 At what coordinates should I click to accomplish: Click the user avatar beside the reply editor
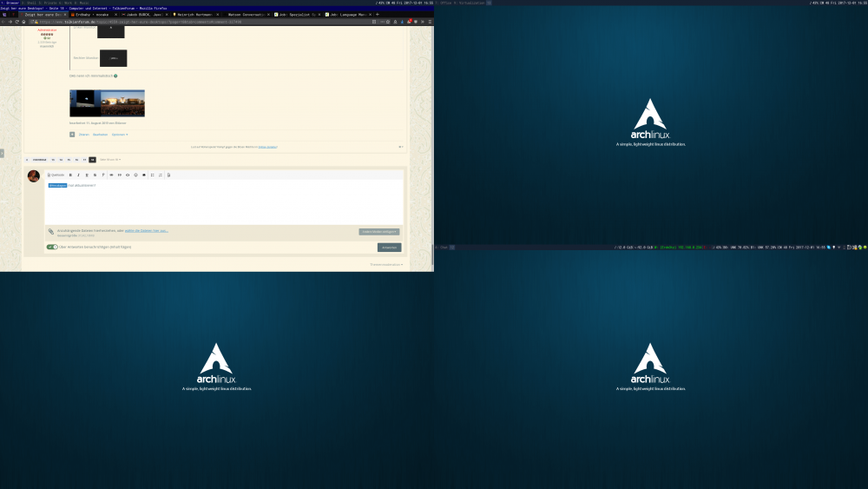[34, 176]
